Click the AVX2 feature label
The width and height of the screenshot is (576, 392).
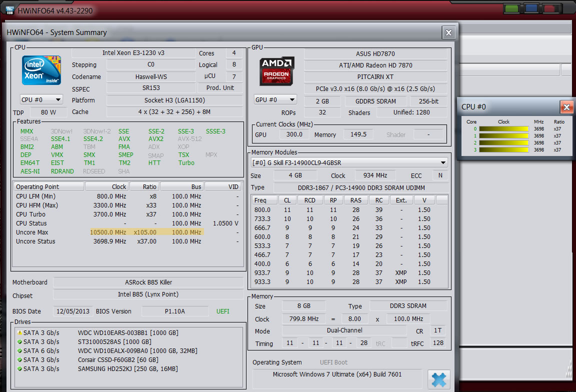pos(156,139)
